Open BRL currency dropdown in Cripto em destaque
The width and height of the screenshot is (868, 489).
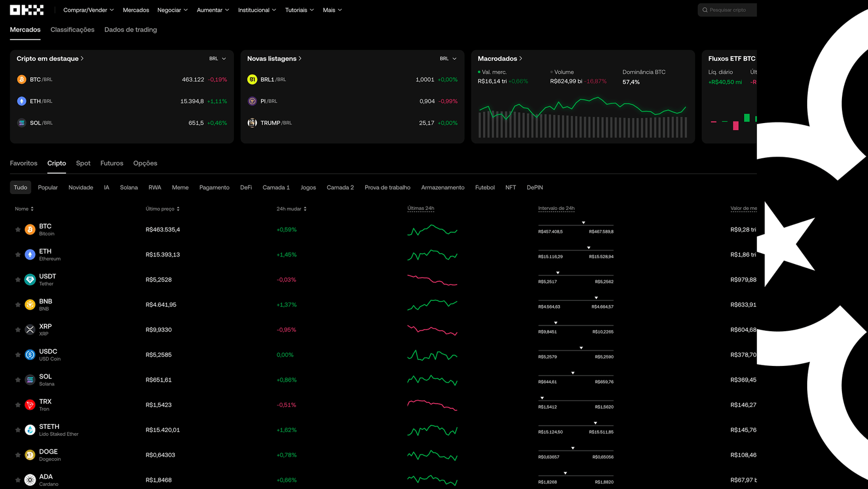[x=218, y=59]
